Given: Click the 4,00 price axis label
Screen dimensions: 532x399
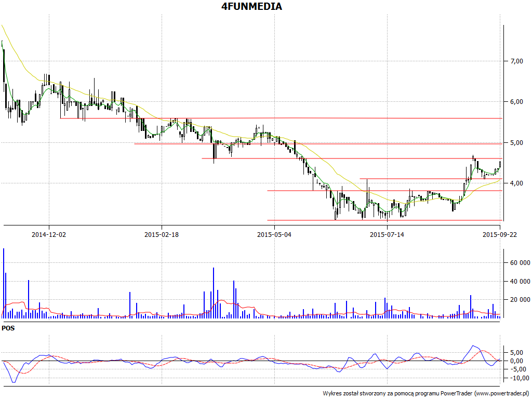Looking at the screenshot, I should 517,183.
